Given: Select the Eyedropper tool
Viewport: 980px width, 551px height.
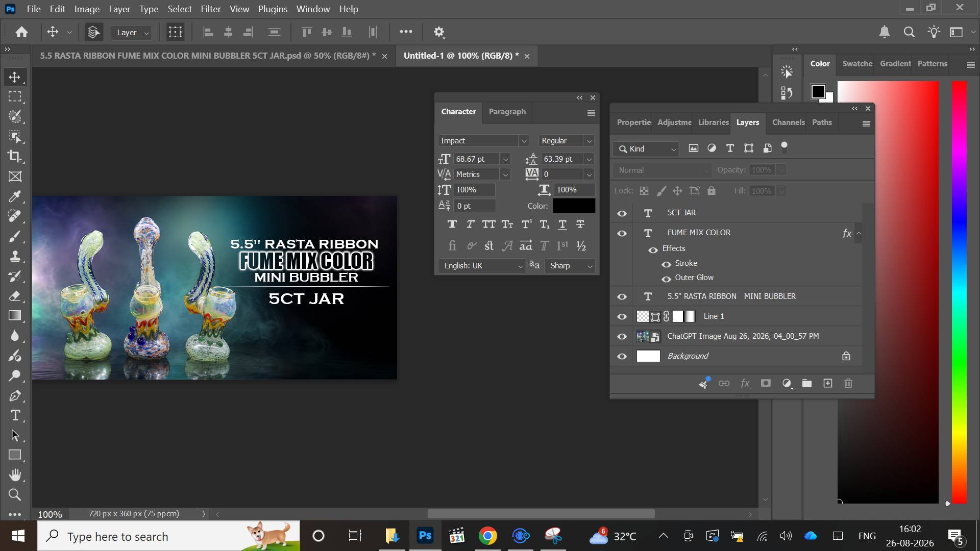Looking at the screenshot, I should click(x=15, y=196).
